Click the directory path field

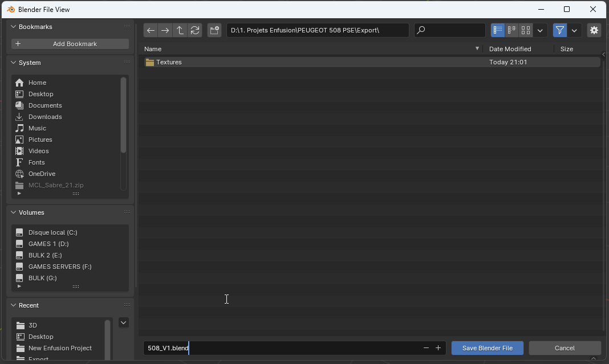click(x=318, y=30)
